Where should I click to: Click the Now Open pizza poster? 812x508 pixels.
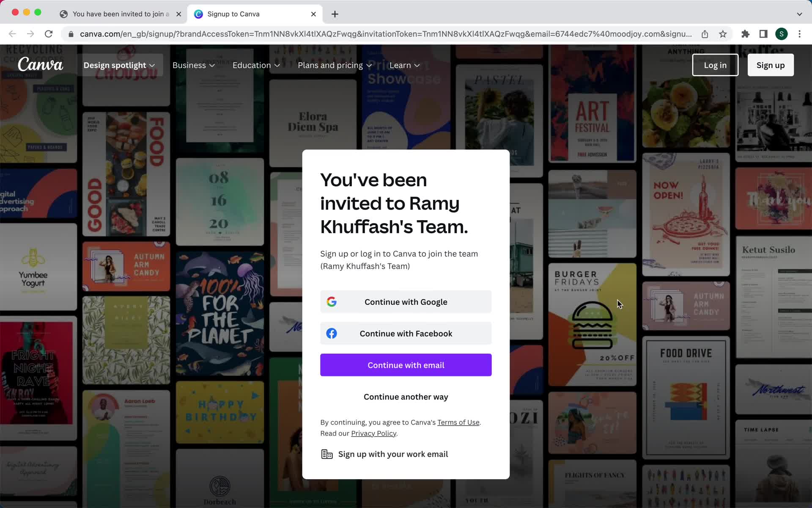(x=686, y=215)
